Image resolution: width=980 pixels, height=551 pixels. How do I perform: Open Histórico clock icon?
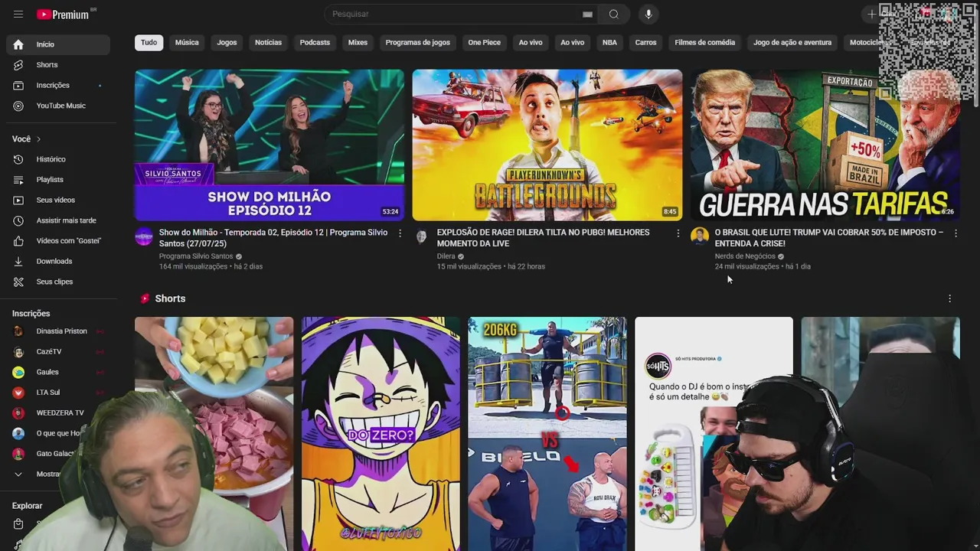pyautogui.click(x=18, y=159)
